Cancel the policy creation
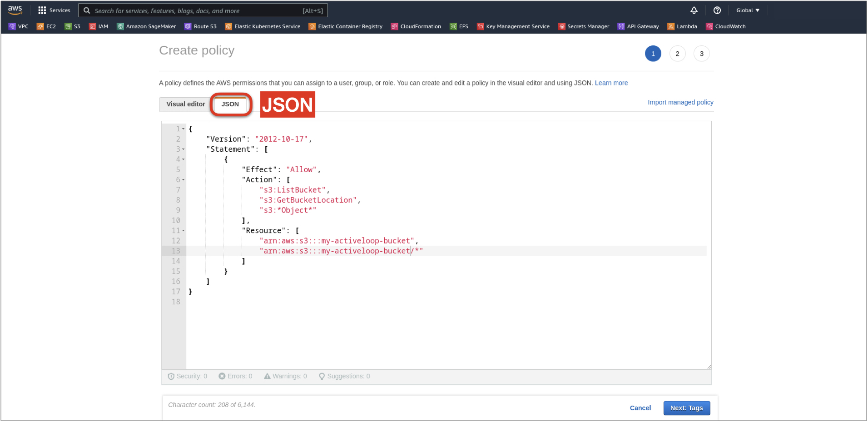 [x=640, y=408]
